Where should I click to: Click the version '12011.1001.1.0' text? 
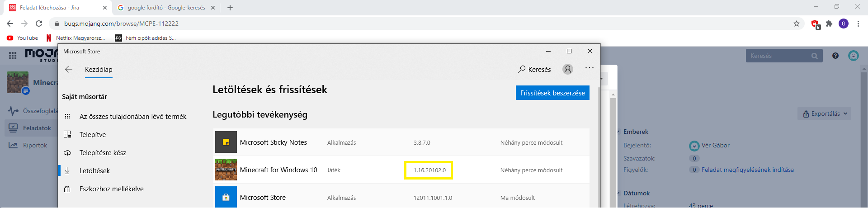433,198
